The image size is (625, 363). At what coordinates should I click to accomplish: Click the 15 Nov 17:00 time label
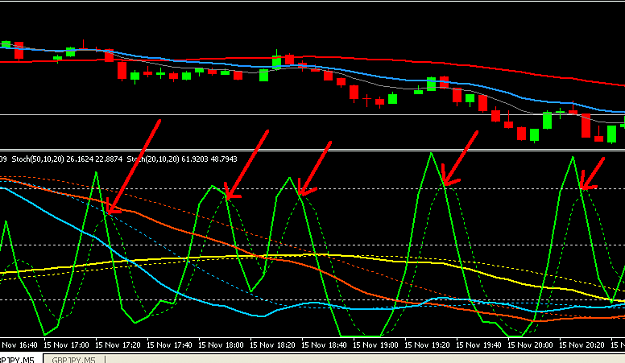(x=66, y=345)
